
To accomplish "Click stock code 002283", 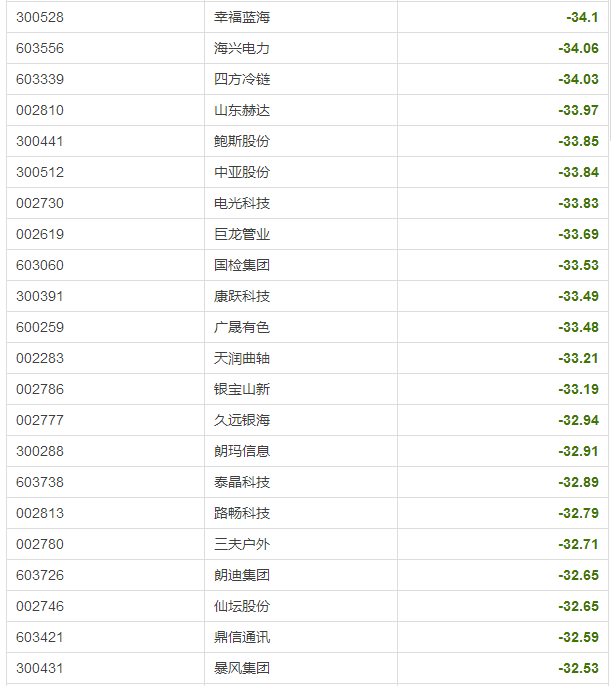I will pos(40,358).
